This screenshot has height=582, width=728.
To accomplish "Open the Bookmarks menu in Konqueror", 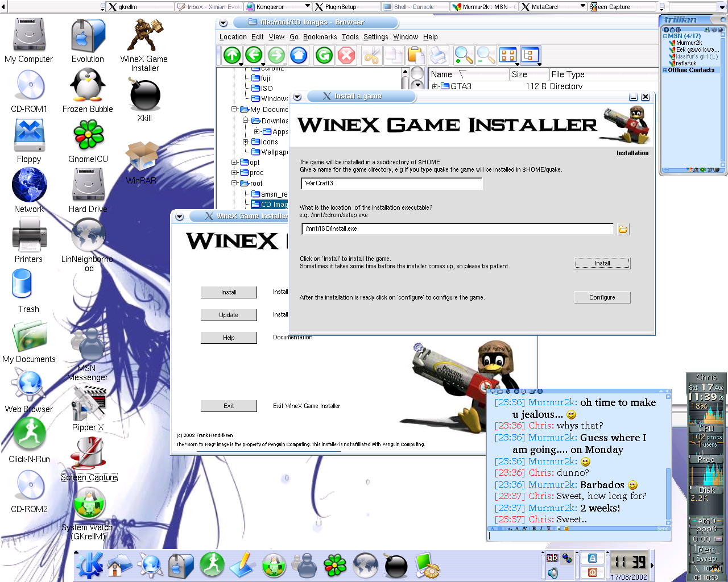I will point(320,37).
